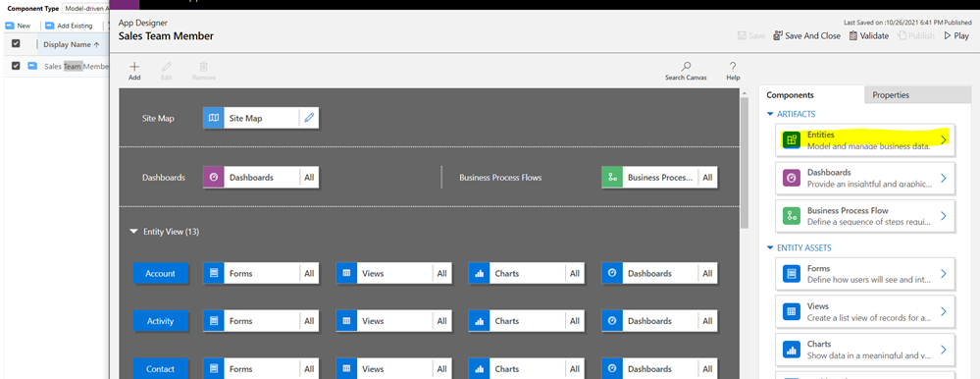Click Charts tile icon in Contact row
This screenshot has height=379, width=980.
coord(480,368)
